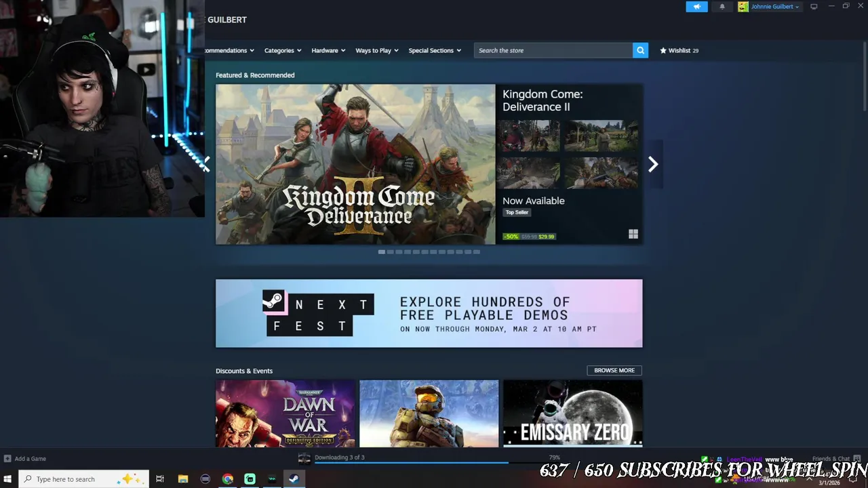View bottom-right Kingdom Come screenshot thumbnail
This screenshot has height=488, width=868.
pyautogui.click(x=601, y=172)
